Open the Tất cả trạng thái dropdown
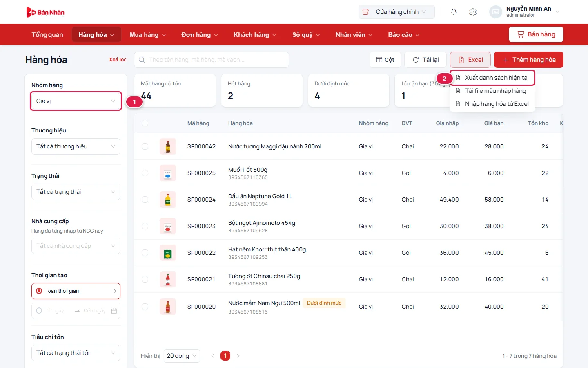Screen dimensions: 588x368 point(76,192)
